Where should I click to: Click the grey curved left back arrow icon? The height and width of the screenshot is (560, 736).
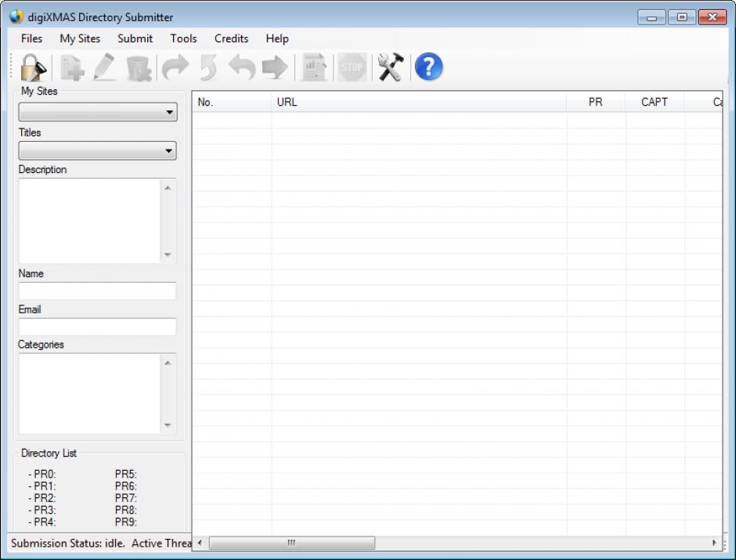[242, 67]
